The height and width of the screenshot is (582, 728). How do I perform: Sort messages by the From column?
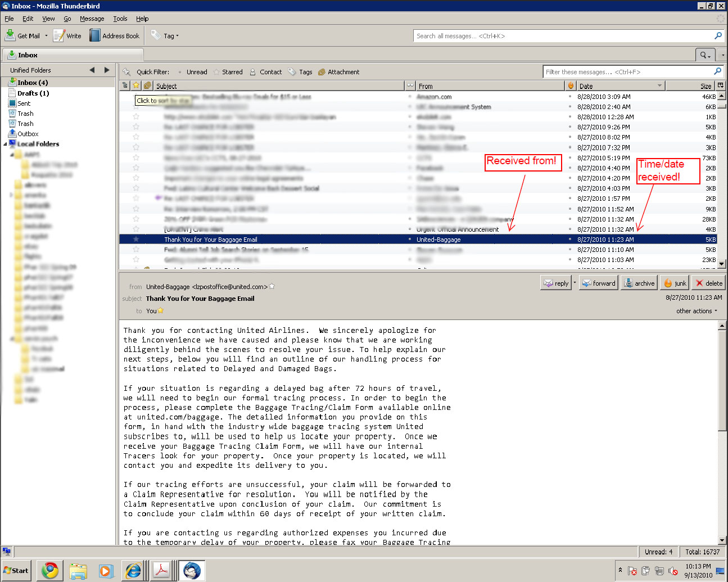tap(490, 85)
